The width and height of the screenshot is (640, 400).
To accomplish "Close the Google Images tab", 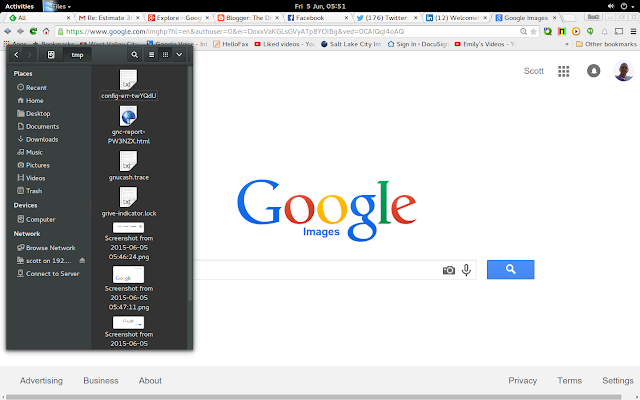I will coord(554,18).
